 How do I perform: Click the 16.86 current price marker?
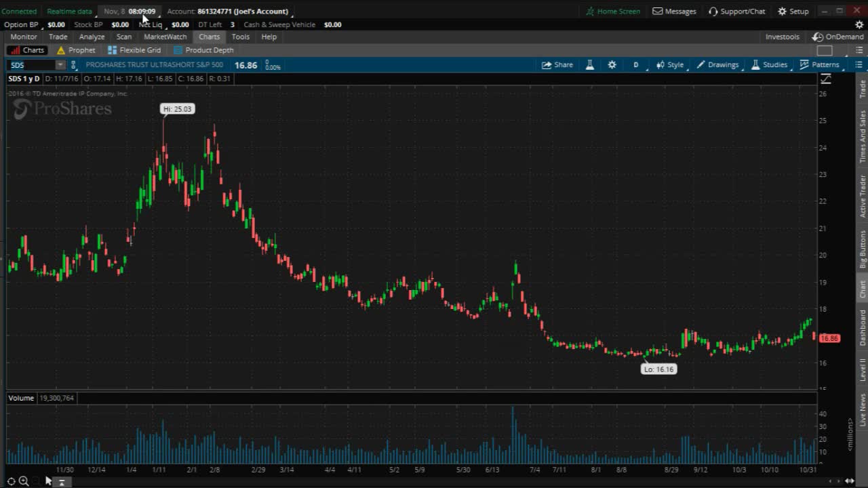coord(830,338)
